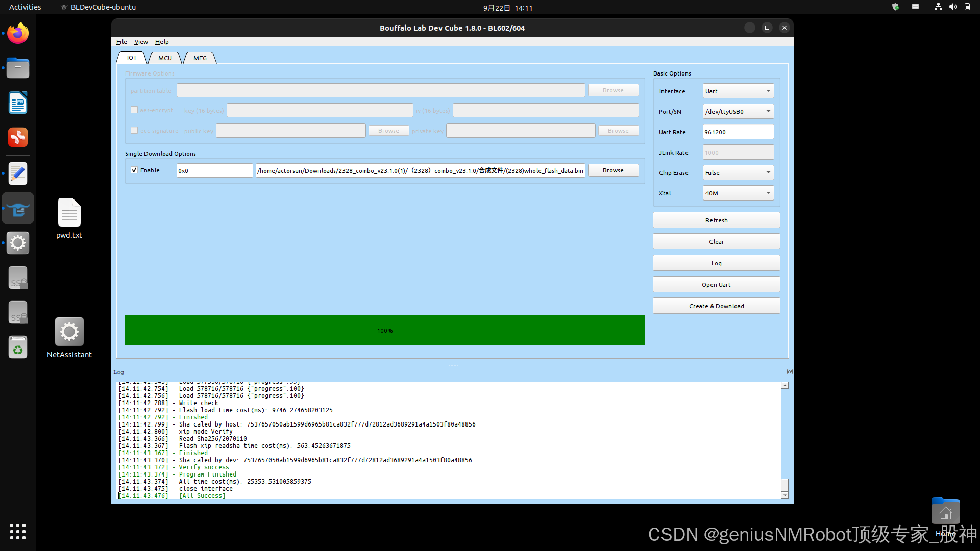Open the clock and calendar menu
The height and width of the screenshot is (551, 980).
click(x=508, y=8)
